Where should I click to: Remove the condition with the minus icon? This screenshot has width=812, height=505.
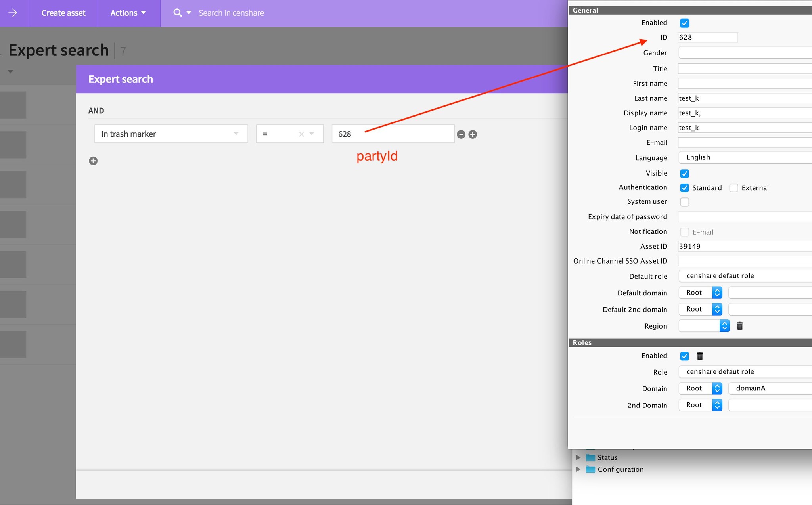pyautogui.click(x=461, y=134)
